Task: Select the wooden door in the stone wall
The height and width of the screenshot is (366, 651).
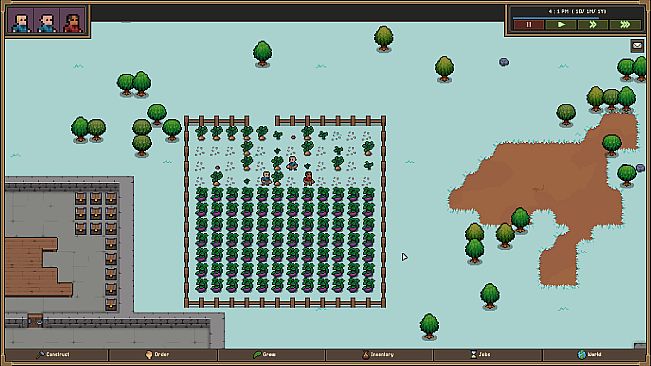Action: point(35,320)
